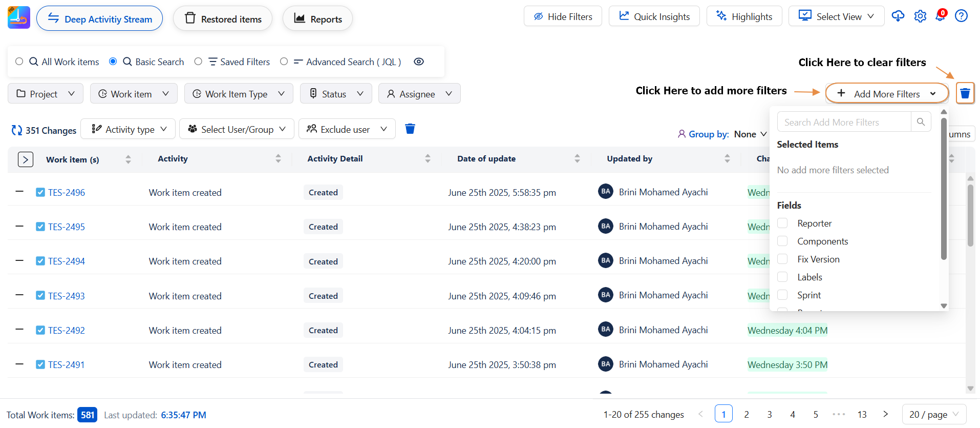Click the Search Add More Filters field
Screen dimensions: 980x428
843,122
